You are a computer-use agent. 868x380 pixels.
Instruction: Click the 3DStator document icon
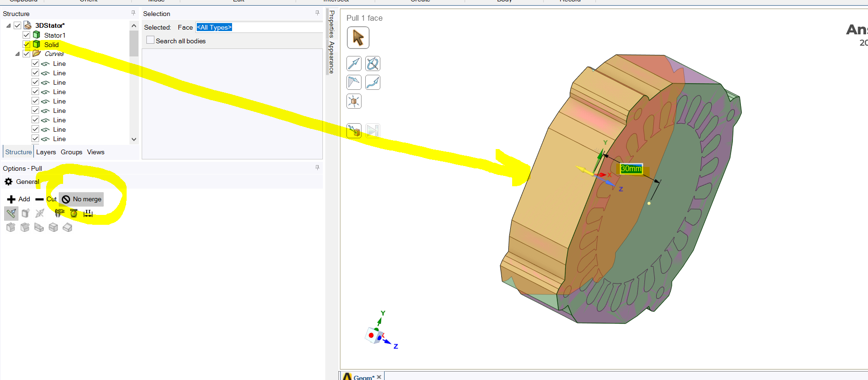click(28, 25)
